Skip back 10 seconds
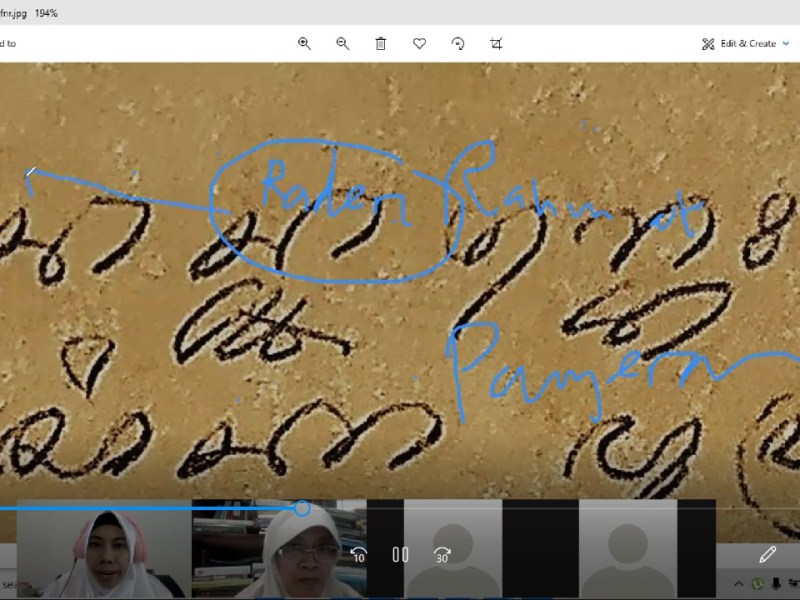Viewport: 800px width, 600px height. pos(358,554)
